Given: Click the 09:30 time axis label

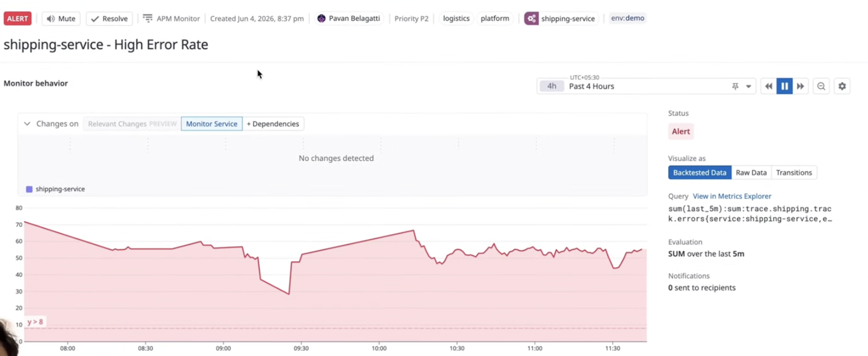Looking at the screenshot, I should (x=301, y=348).
